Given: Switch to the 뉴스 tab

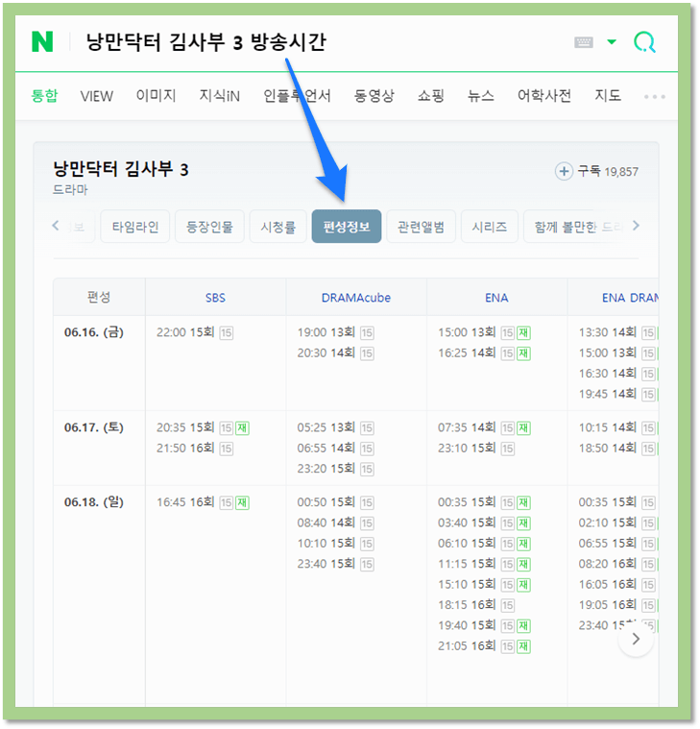Looking at the screenshot, I should pyautogui.click(x=481, y=96).
